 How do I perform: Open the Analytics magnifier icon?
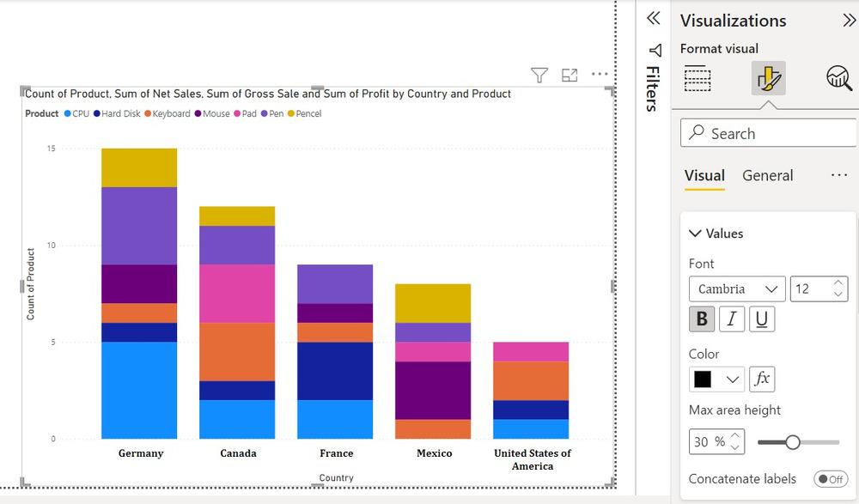click(838, 78)
